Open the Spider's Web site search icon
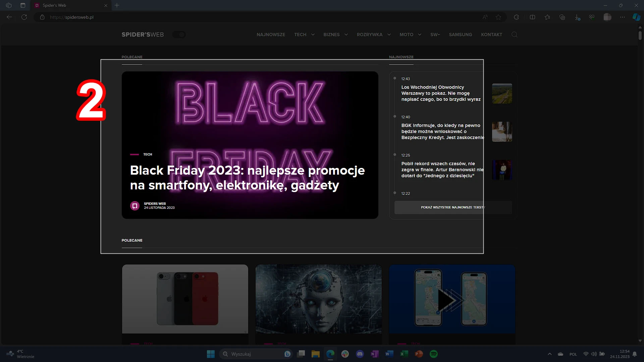 point(515,35)
